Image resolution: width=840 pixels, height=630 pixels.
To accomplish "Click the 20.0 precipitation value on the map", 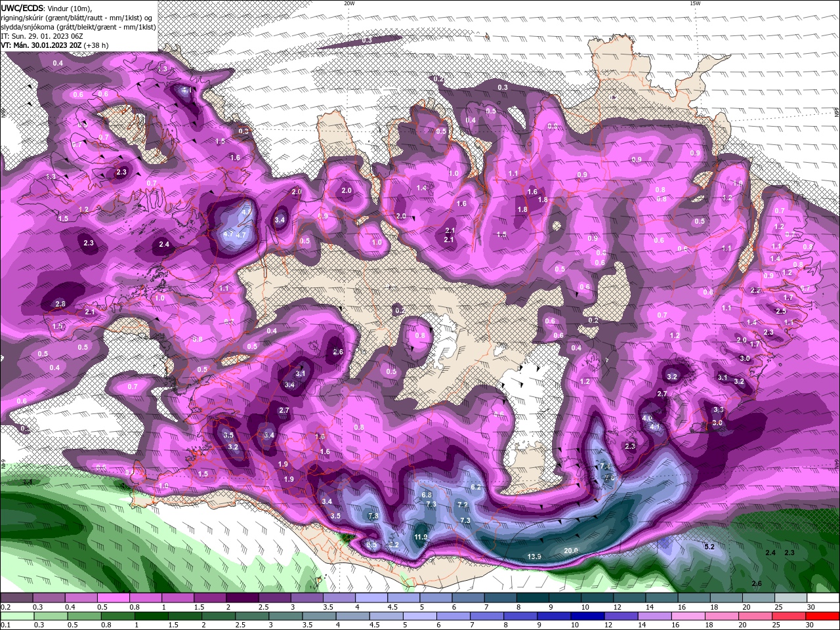I will click(571, 551).
